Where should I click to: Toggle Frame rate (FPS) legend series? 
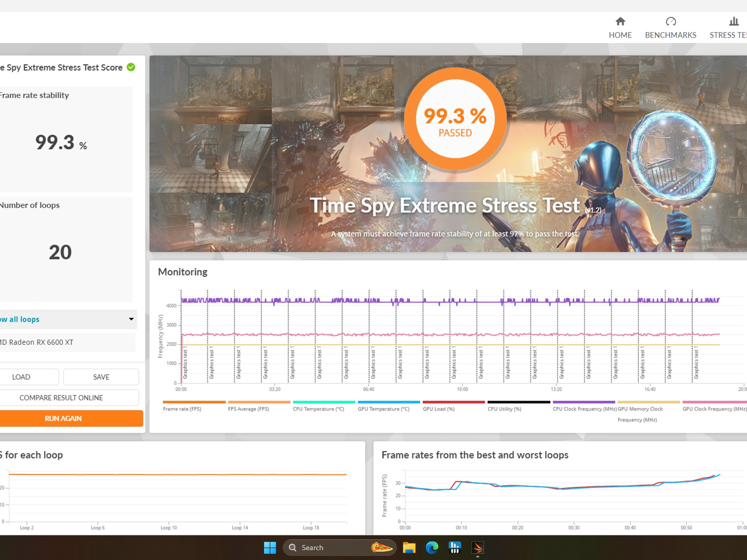(x=182, y=409)
